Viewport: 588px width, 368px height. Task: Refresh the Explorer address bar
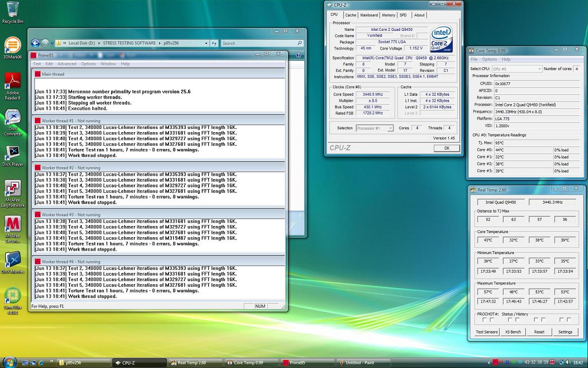214,43
